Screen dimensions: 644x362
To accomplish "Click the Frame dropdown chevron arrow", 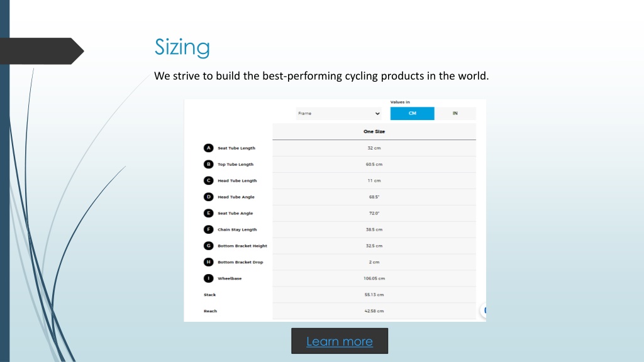I will click(377, 114).
